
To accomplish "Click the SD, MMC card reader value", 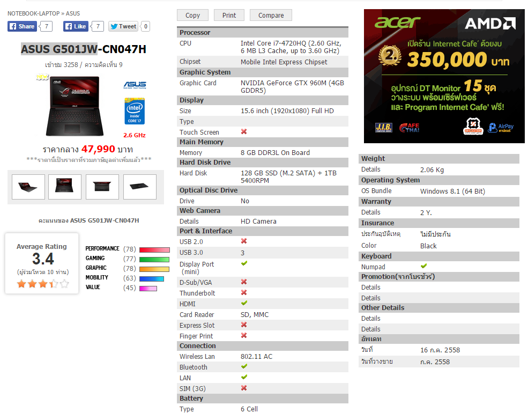I will pyautogui.click(x=255, y=315).
